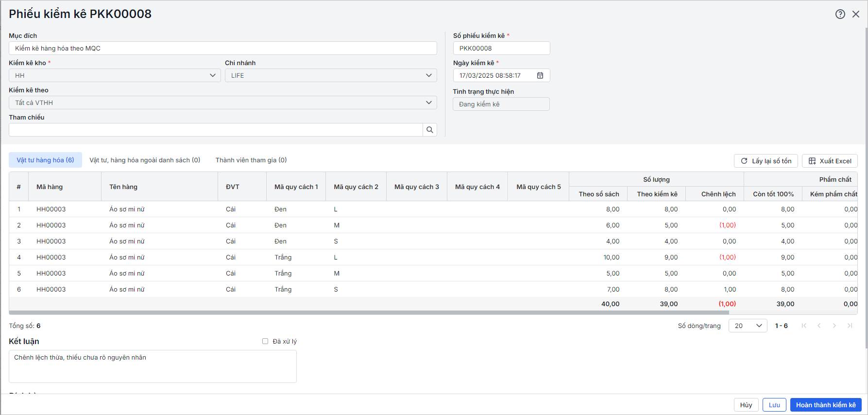The height and width of the screenshot is (415, 868).
Task: Click the refresh icon in Lấy lại số tồn
Action: [744, 161]
